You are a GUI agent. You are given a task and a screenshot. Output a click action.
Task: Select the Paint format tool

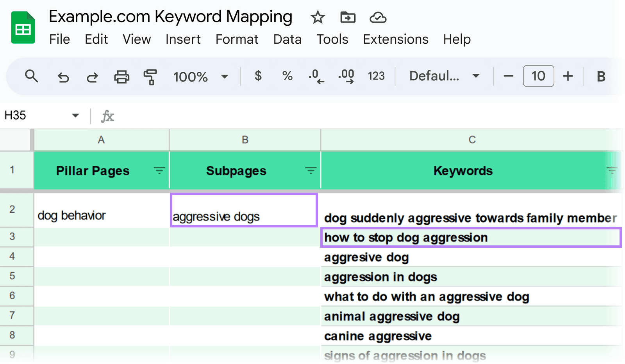(150, 76)
